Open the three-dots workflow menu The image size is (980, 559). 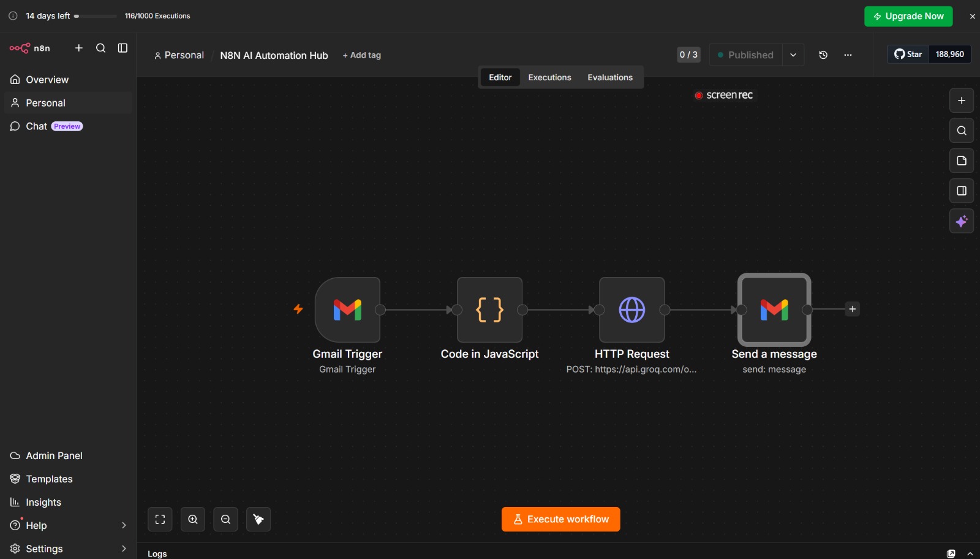[x=848, y=55]
